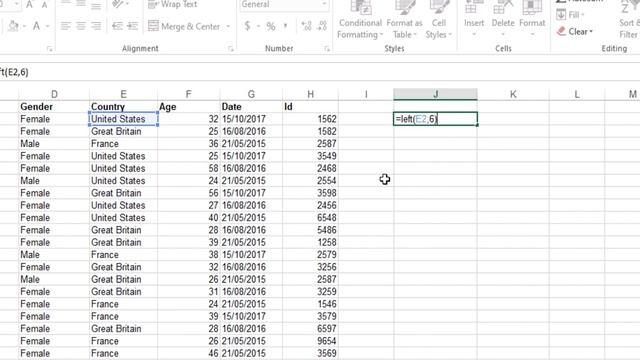Screen dimensions: 640x360
Task: Select Id cell 3598
Action: coord(310,193)
